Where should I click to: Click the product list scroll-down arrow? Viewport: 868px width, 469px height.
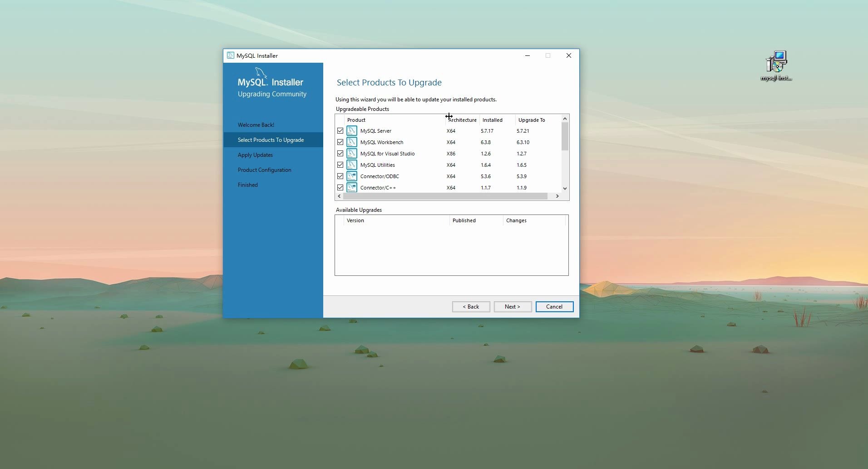[x=565, y=188]
